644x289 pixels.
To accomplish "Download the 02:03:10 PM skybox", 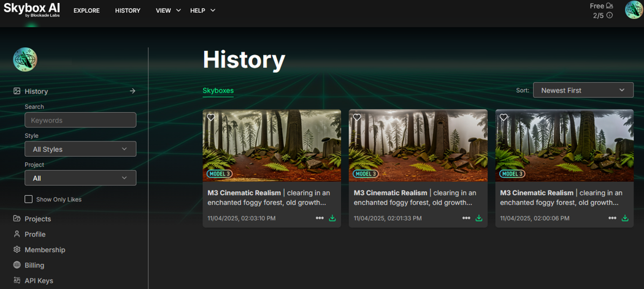I will pyautogui.click(x=332, y=218).
